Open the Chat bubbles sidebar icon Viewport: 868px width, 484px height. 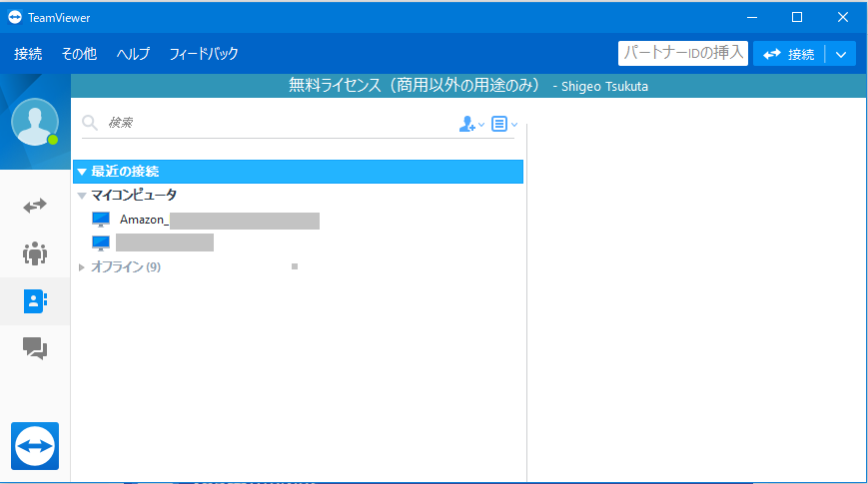click(x=35, y=348)
